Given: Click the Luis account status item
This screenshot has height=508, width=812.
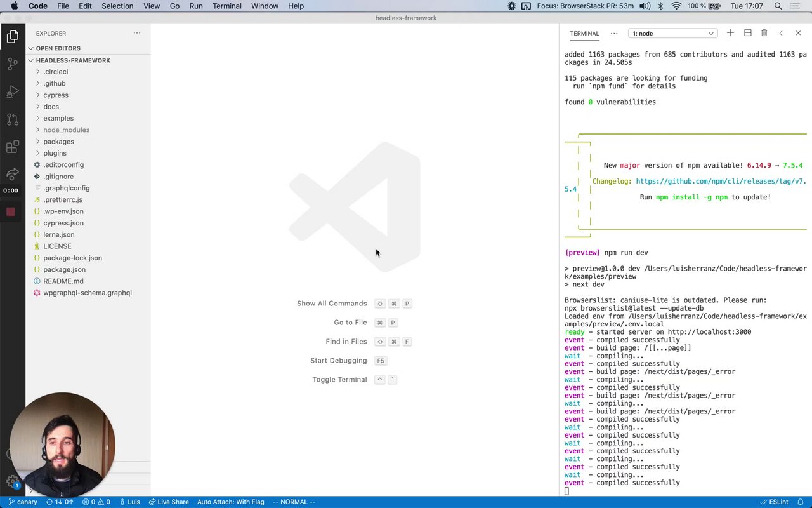Looking at the screenshot, I should pos(129,502).
